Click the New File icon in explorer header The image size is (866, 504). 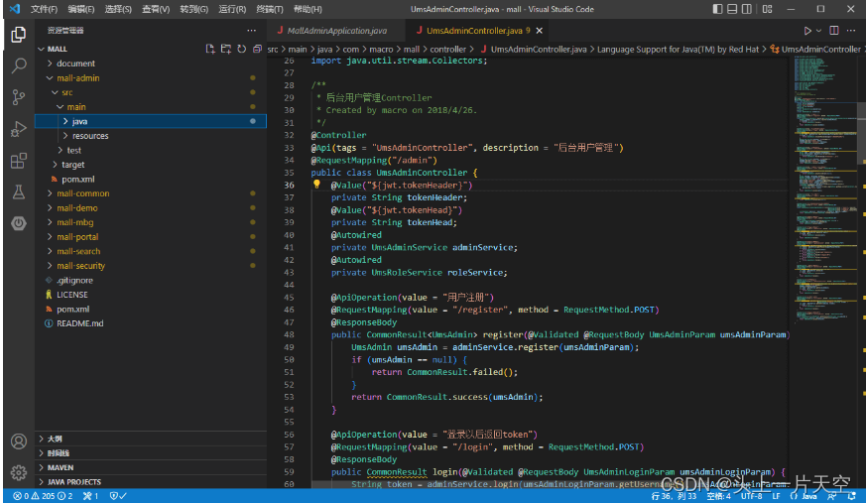point(210,49)
